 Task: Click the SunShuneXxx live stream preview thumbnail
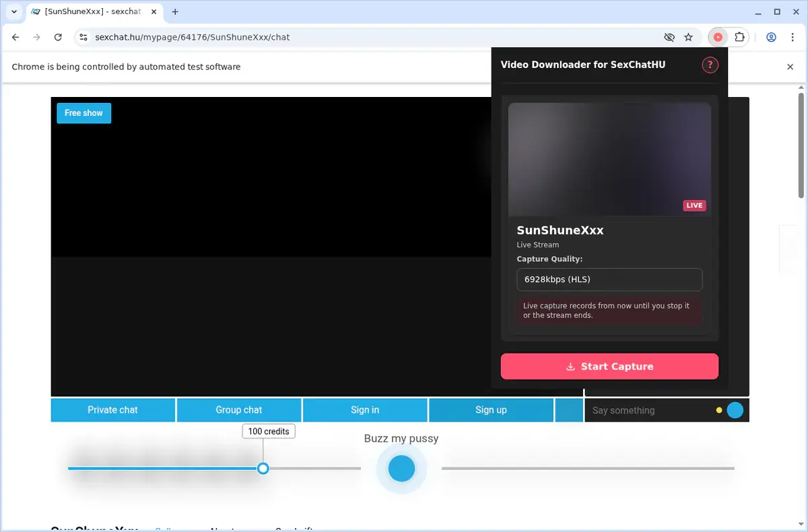click(x=609, y=159)
